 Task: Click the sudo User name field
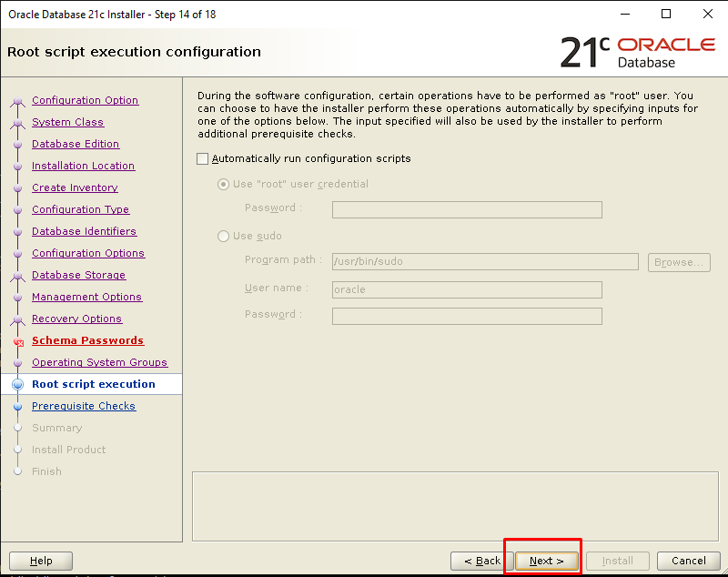pos(467,289)
